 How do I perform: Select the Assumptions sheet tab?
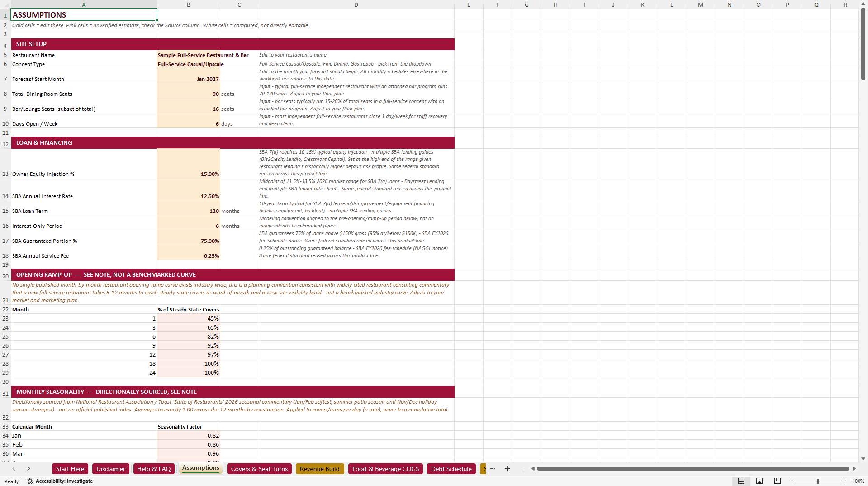click(x=200, y=468)
